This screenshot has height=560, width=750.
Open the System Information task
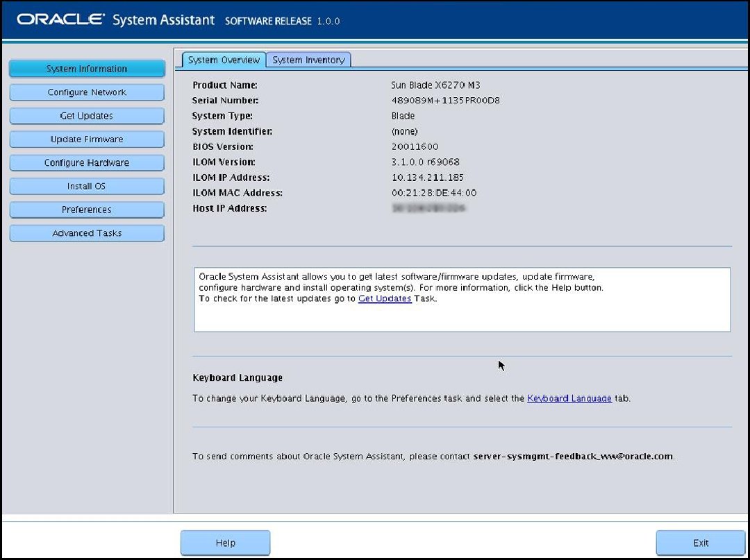click(86, 69)
